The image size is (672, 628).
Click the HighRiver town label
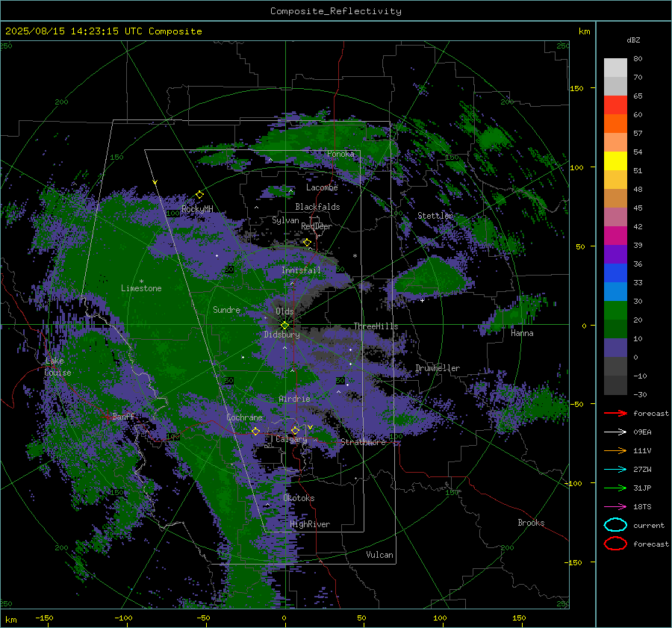310,524
